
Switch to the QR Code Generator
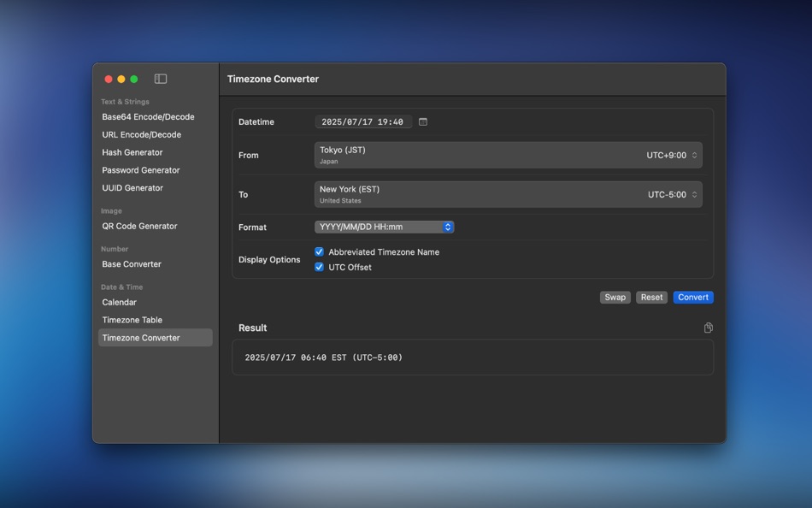tap(140, 226)
